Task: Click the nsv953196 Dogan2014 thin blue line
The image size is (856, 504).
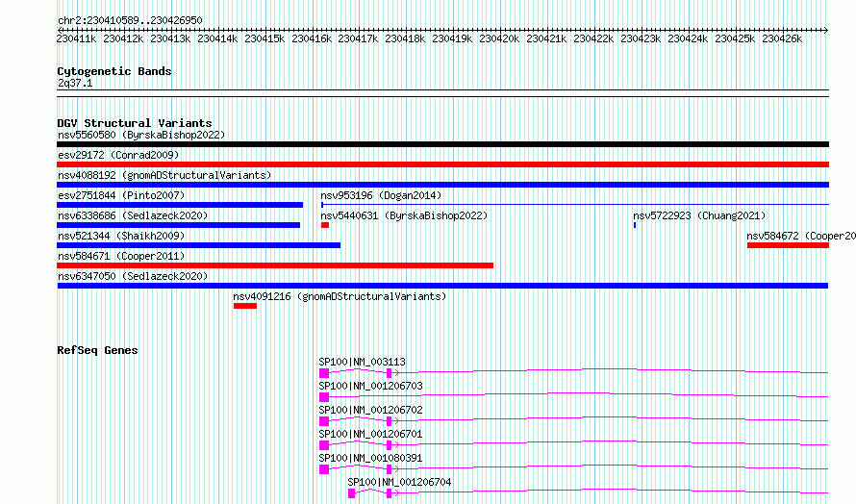Action: tap(575, 205)
